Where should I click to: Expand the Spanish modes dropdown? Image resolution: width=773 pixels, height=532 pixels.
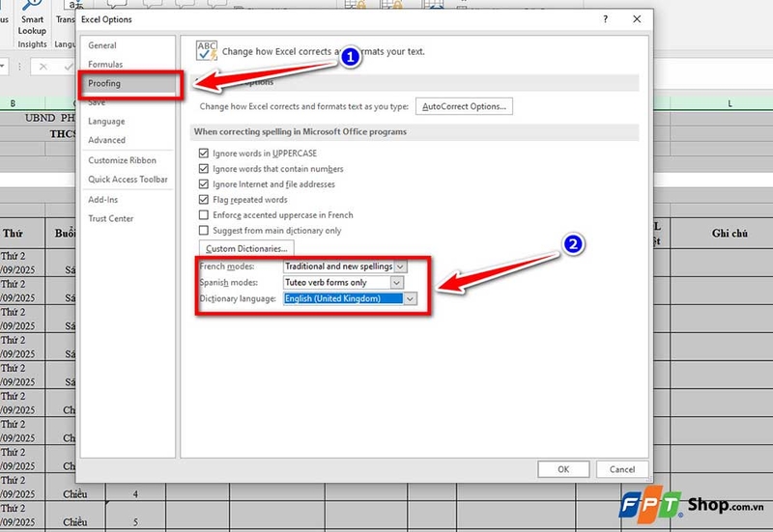point(396,283)
